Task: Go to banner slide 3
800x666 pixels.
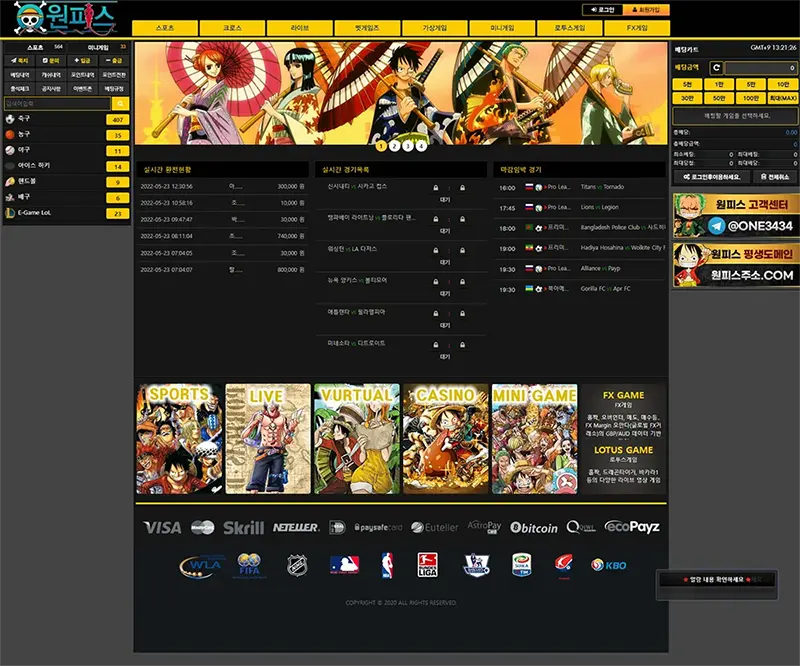Action: (x=408, y=146)
